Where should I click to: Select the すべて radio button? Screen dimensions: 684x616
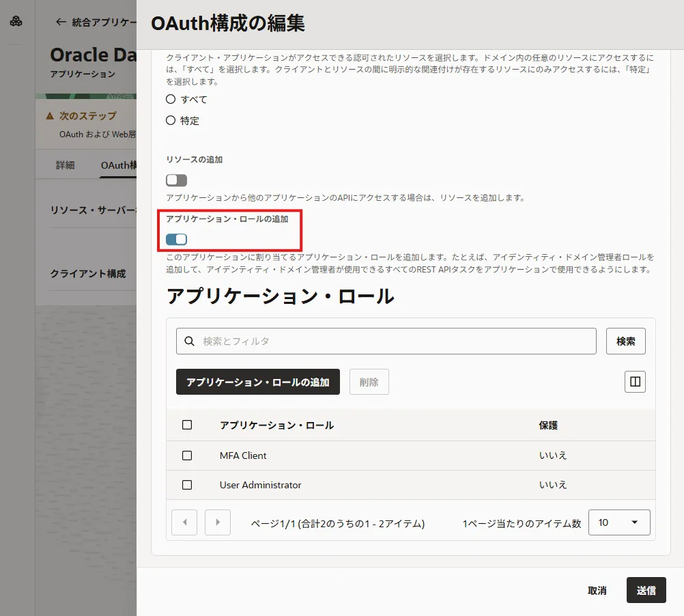click(170, 98)
